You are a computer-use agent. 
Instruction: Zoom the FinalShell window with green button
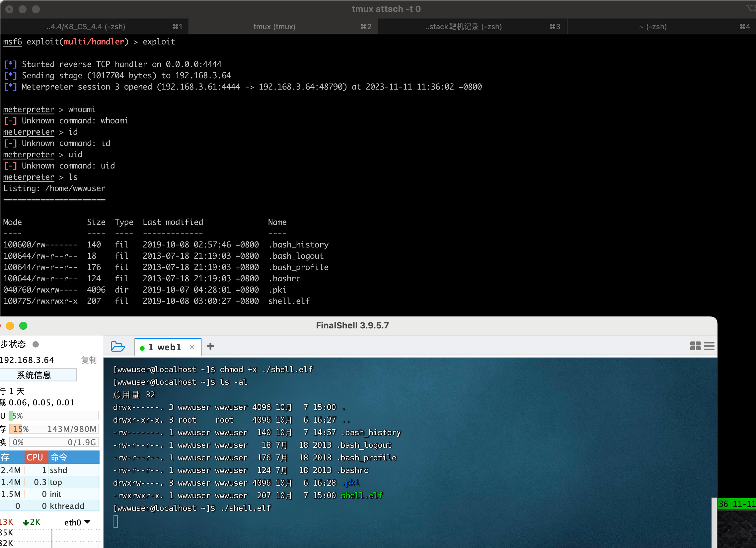click(23, 325)
